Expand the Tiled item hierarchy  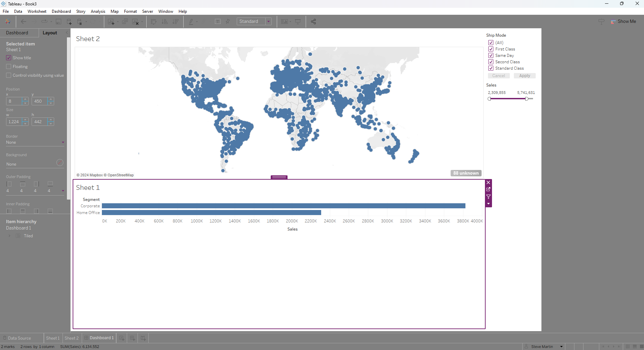(x=9, y=236)
